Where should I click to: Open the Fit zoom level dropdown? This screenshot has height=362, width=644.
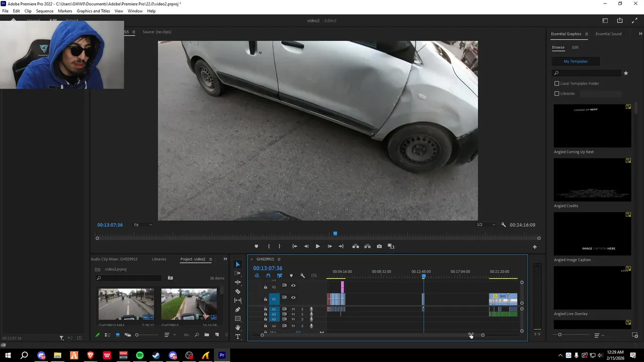point(143,225)
